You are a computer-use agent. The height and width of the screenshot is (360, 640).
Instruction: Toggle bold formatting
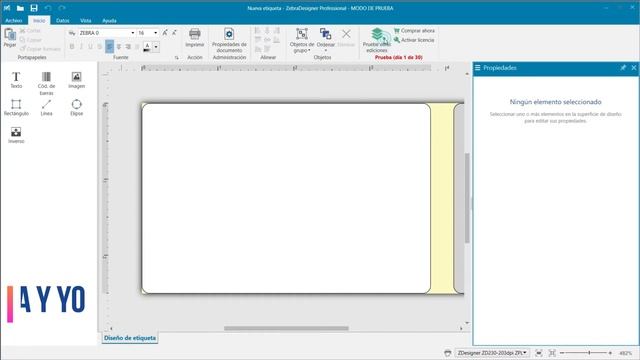click(72, 47)
